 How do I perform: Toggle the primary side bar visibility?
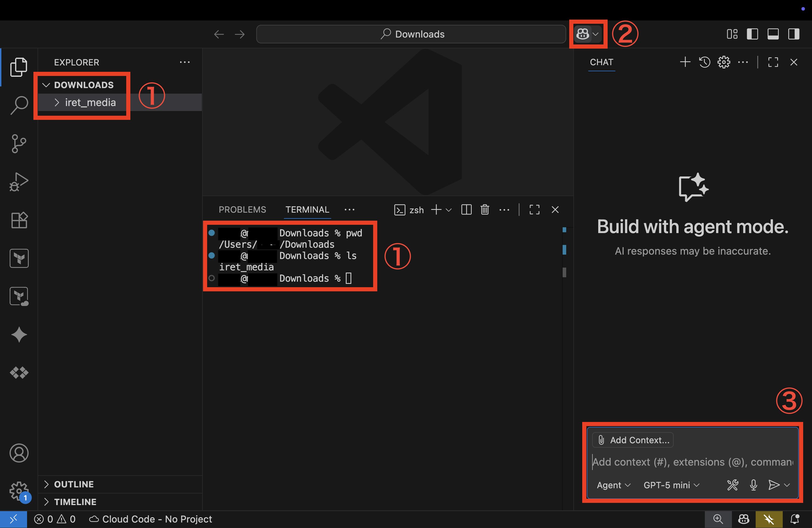tap(752, 34)
